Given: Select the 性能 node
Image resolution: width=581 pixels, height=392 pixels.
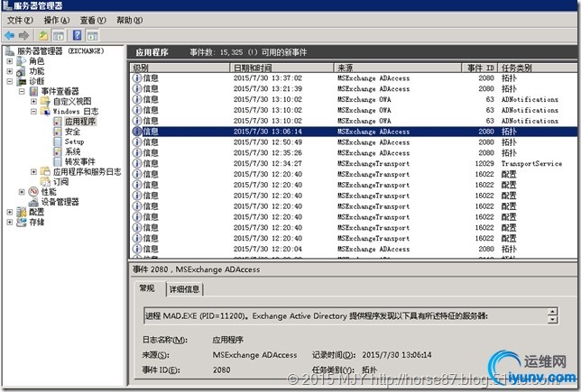Looking at the screenshot, I should tap(49, 191).
